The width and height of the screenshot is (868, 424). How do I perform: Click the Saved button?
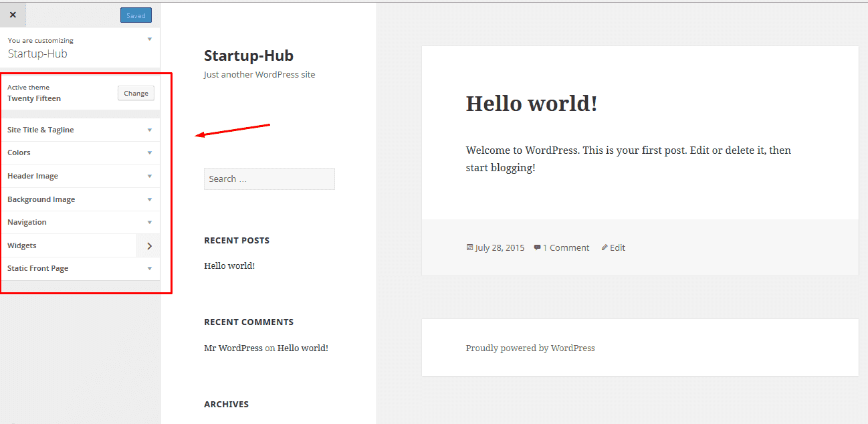136,15
